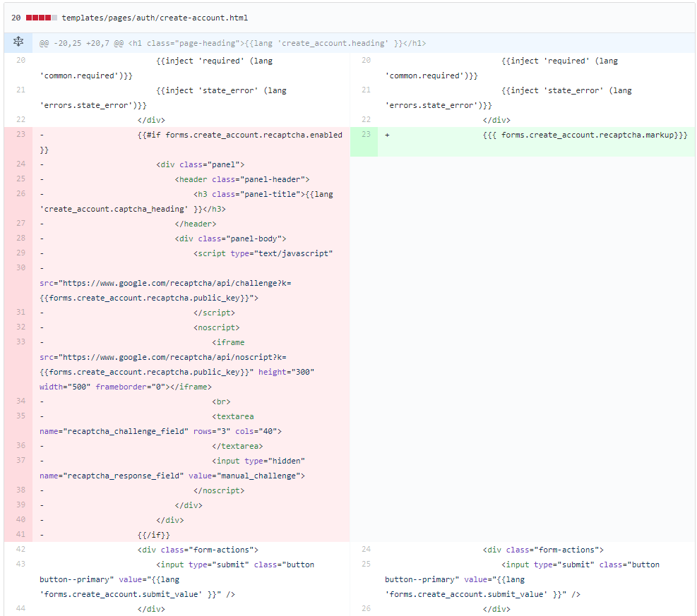Select left line number 34
The width and height of the screenshot is (697, 616).
(x=21, y=401)
